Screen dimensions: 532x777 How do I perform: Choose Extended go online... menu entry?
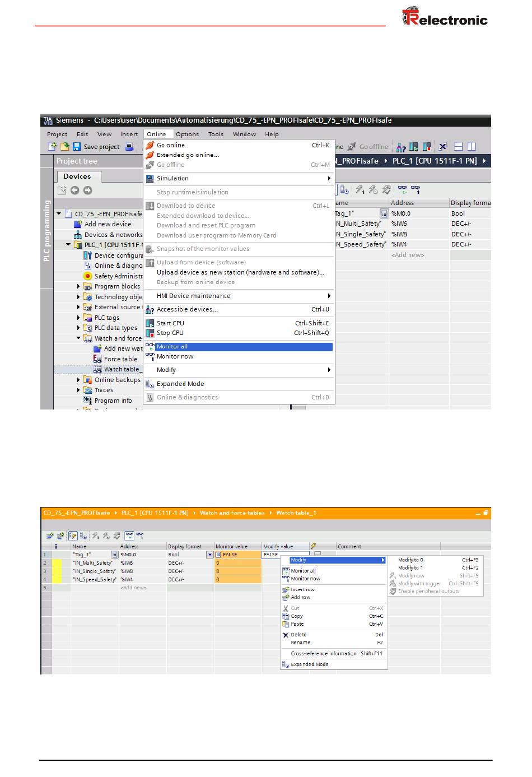tap(239, 155)
